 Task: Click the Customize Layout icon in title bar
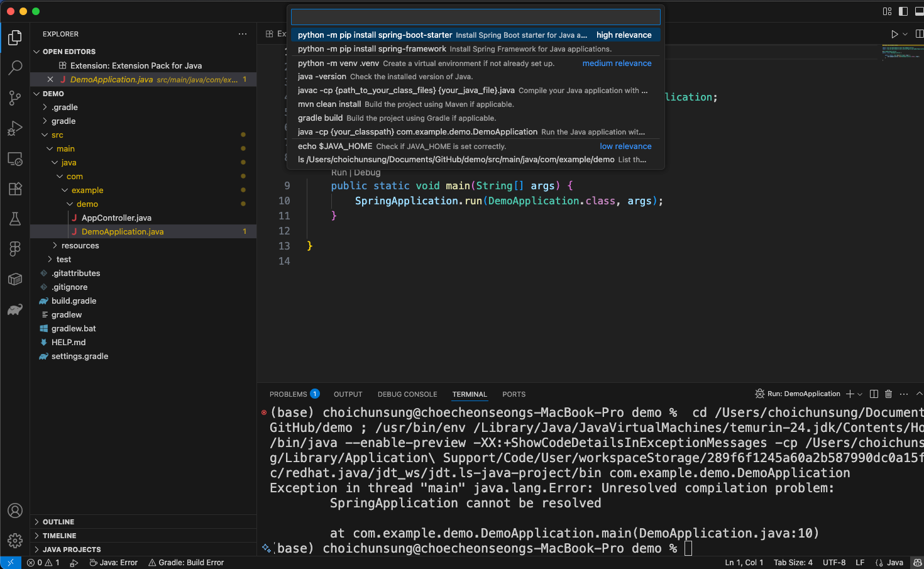[887, 11]
